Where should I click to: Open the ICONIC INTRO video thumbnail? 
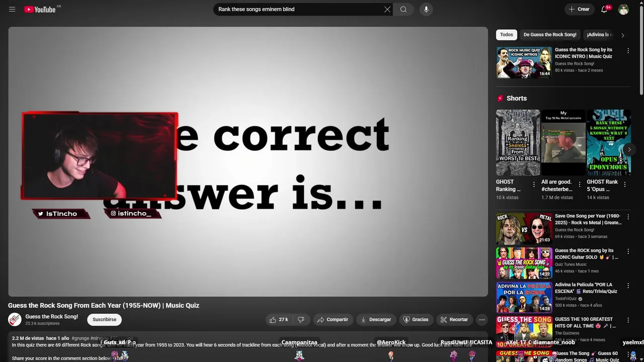[x=524, y=62]
